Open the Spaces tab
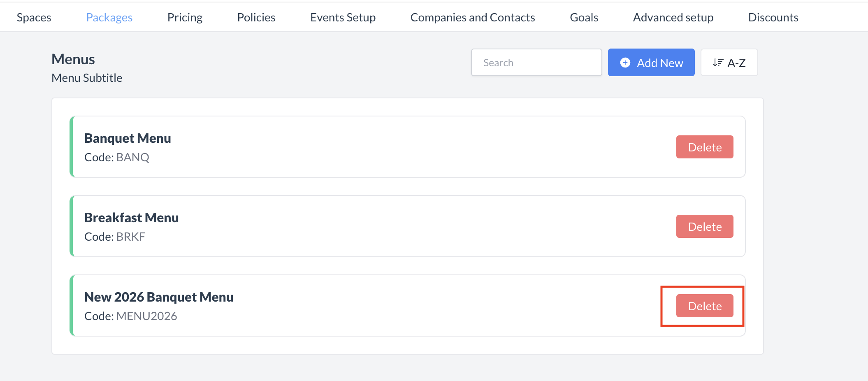868x381 pixels. (34, 17)
